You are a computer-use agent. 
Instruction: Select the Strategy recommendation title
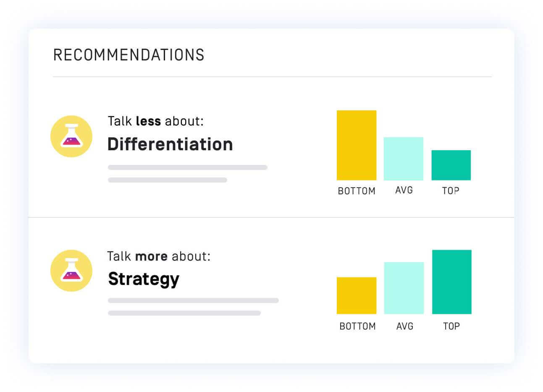pos(144,280)
